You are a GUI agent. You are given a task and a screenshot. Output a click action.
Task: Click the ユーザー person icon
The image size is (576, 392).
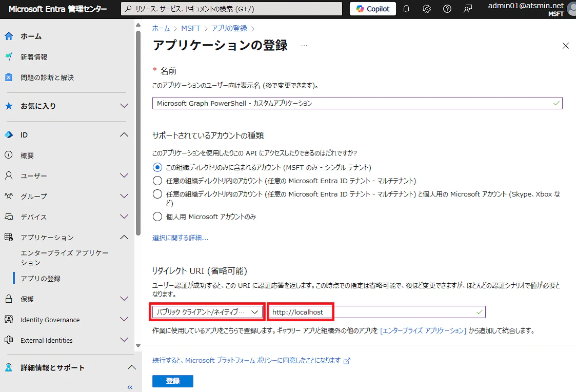pos(9,175)
